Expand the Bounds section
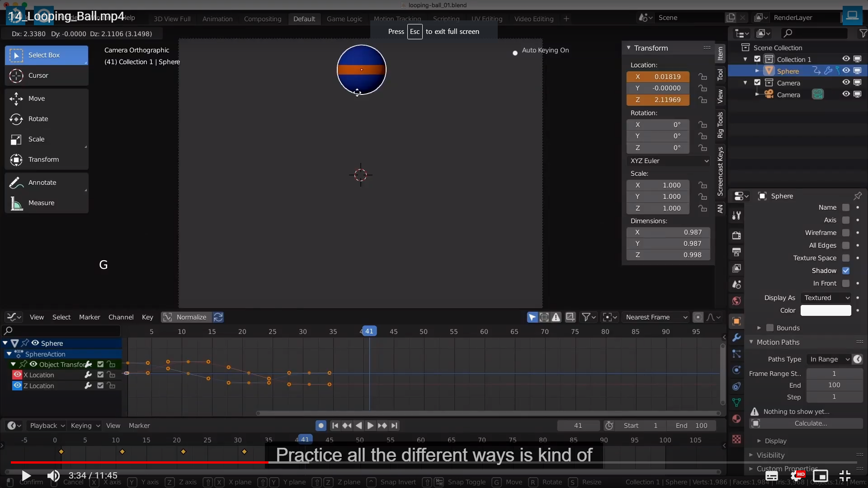 pos(759,328)
